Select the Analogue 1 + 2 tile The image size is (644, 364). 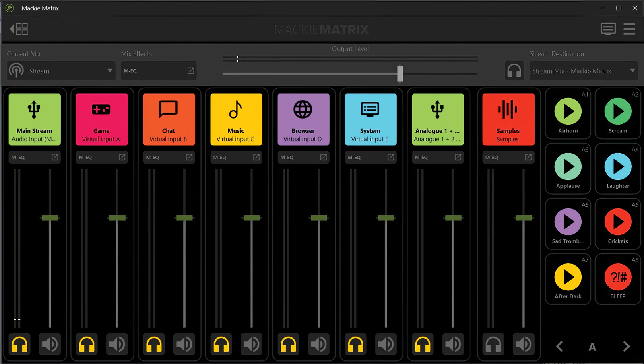tap(438, 119)
